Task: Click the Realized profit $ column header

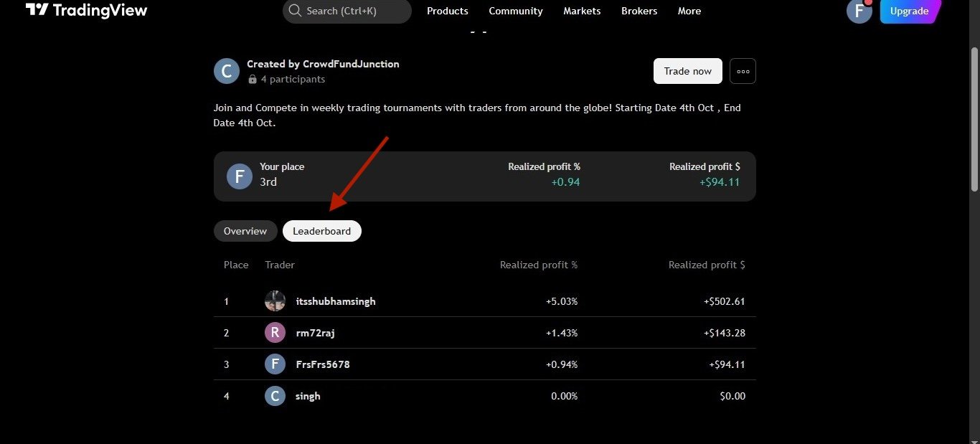Action: 707,265
